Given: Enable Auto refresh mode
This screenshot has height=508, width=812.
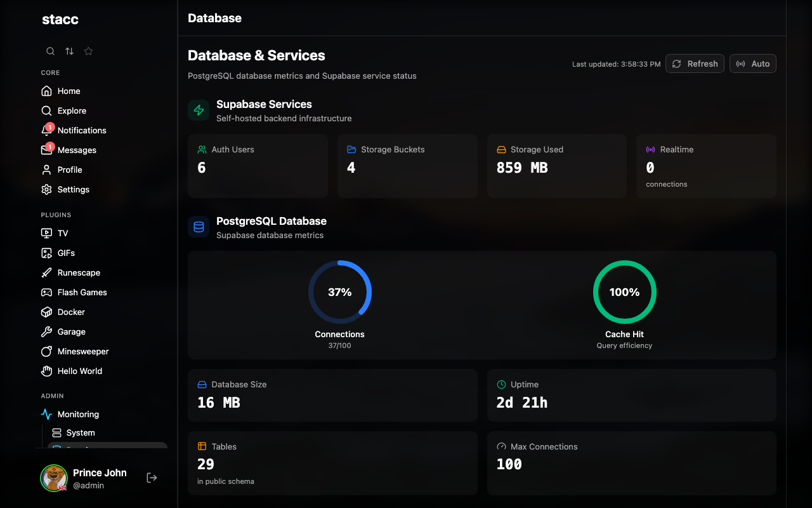Looking at the screenshot, I should [752, 63].
